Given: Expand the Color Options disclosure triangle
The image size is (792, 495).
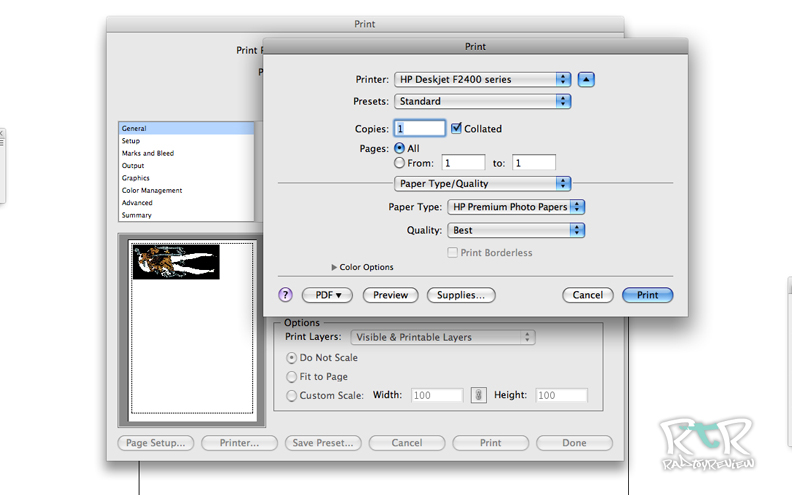Looking at the screenshot, I should point(334,268).
